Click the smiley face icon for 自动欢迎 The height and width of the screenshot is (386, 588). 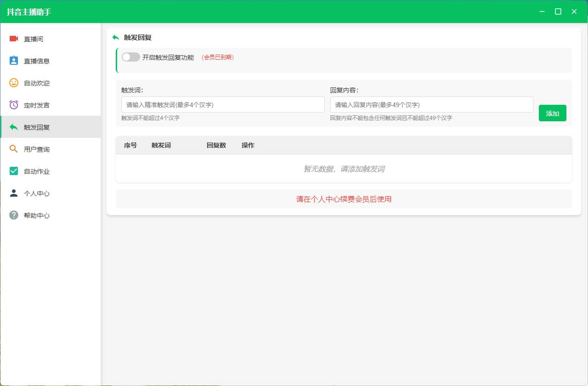(14, 83)
